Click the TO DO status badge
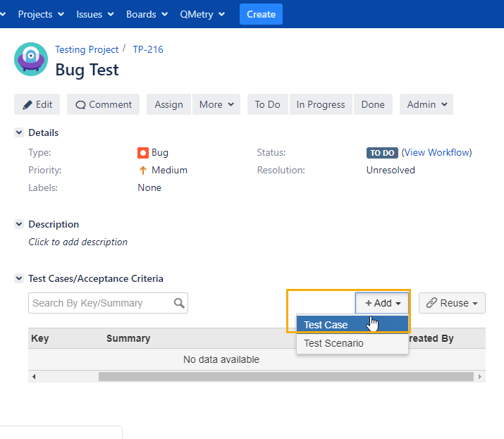The image size is (504, 439). point(382,153)
